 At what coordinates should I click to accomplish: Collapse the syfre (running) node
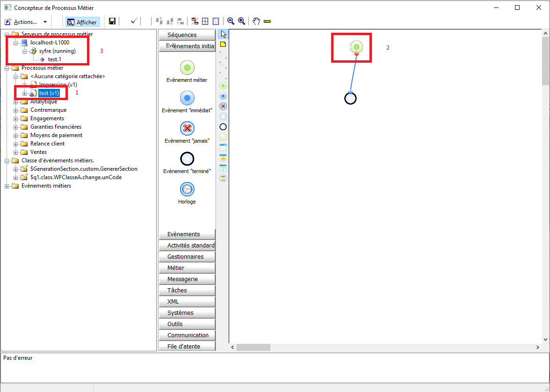24,51
